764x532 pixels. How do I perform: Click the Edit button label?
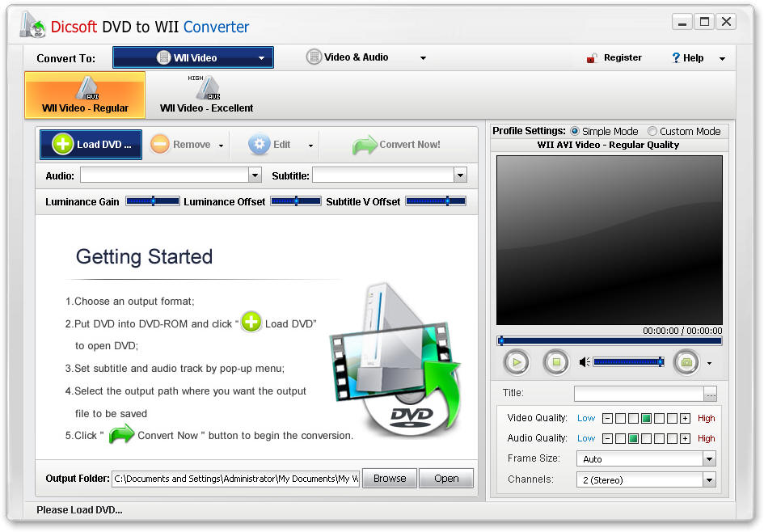tap(281, 145)
